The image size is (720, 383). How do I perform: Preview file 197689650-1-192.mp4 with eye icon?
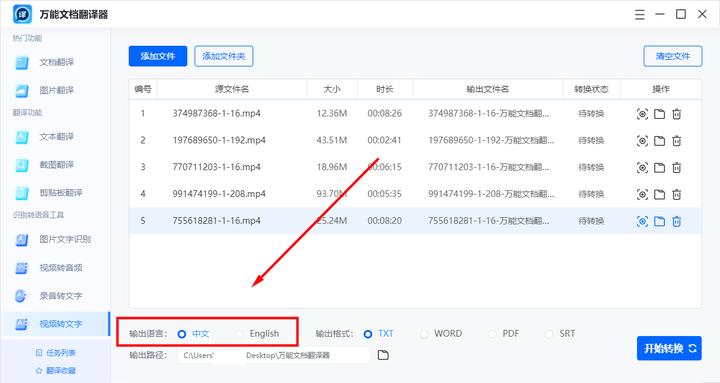click(642, 141)
